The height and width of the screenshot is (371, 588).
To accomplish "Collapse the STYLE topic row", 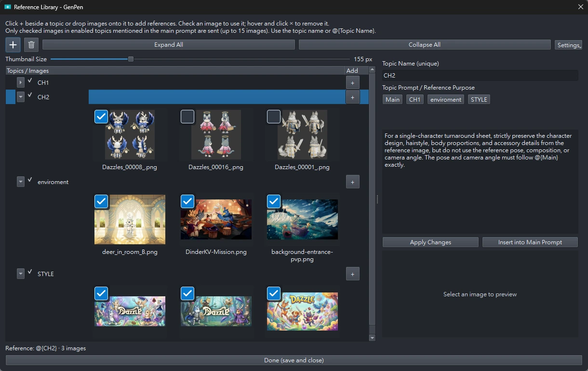I will tap(21, 274).
